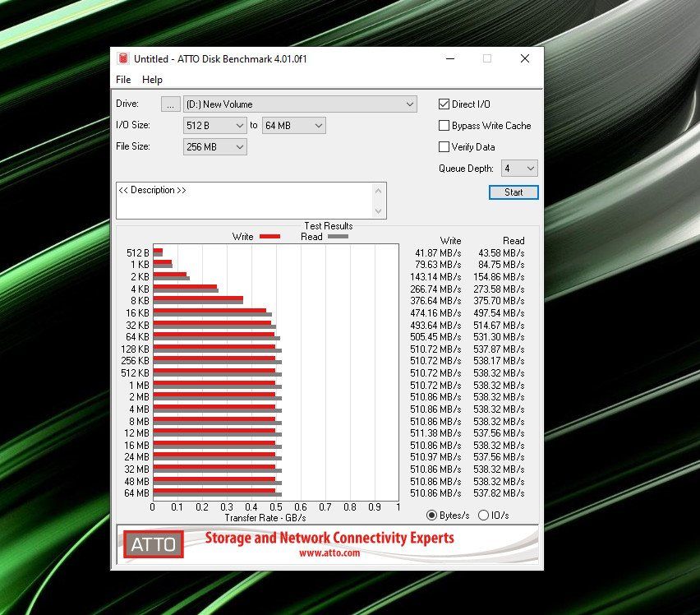The height and width of the screenshot is (615, 700).
Task: Select the Bytes/s radio button
Action: click(x=431, y=516)
